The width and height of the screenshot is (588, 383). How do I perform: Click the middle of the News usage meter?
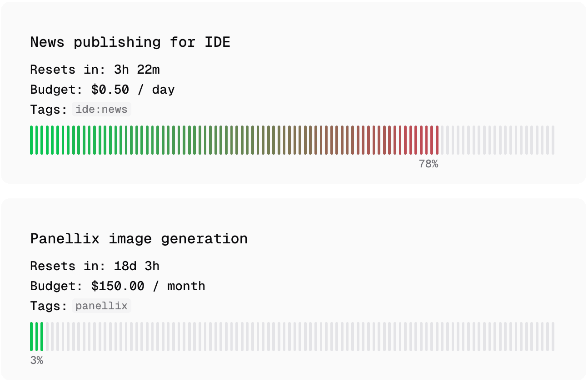click(x=292, y=140)
